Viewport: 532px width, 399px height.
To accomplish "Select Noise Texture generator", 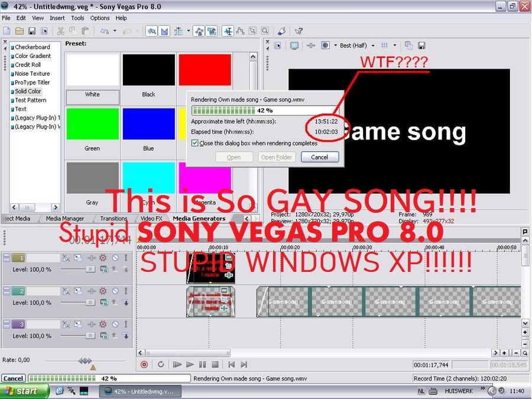I will 33,73.
